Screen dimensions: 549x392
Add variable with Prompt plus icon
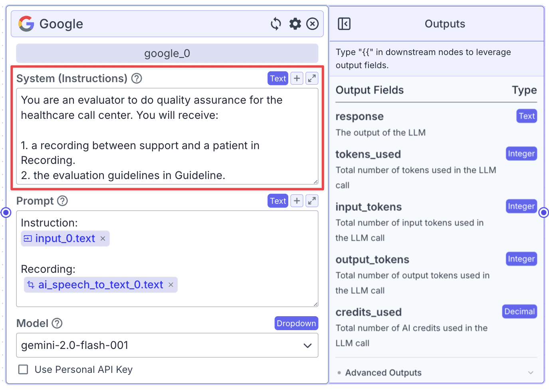click(x=297, y=201)
